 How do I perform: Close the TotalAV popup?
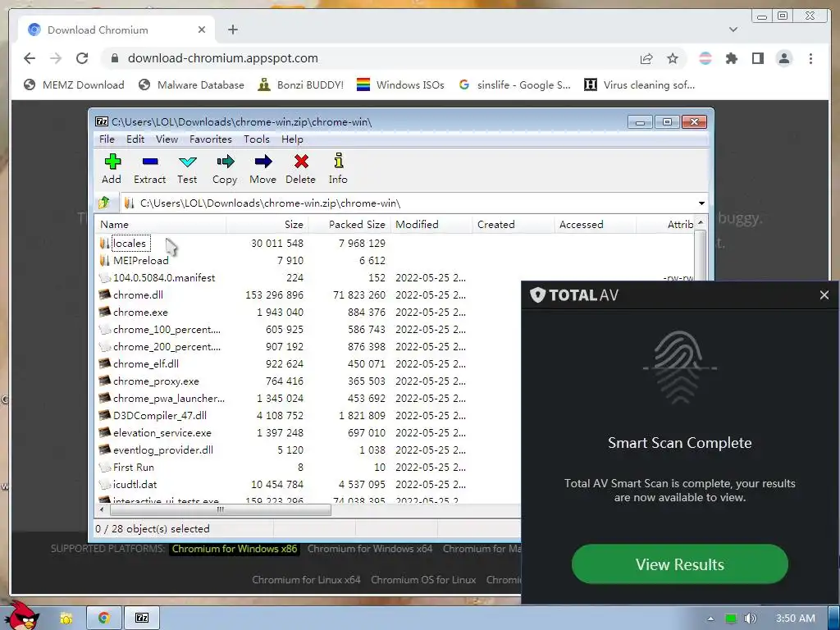[x=824, y=295]
